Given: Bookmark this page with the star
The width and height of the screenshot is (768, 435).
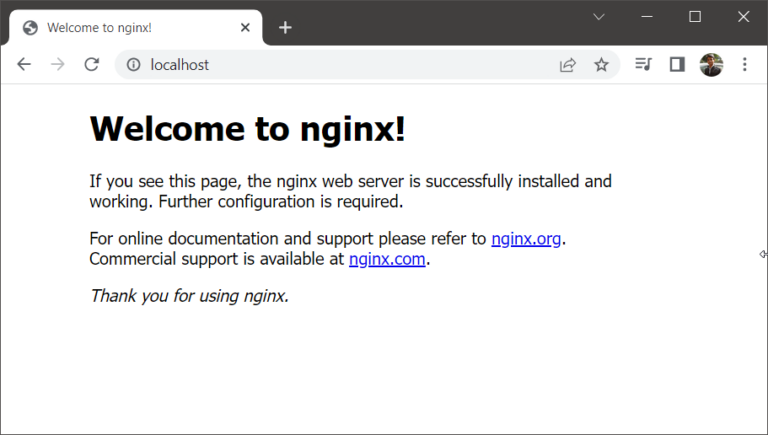Looking at the screenshot, I should [601, 65].
